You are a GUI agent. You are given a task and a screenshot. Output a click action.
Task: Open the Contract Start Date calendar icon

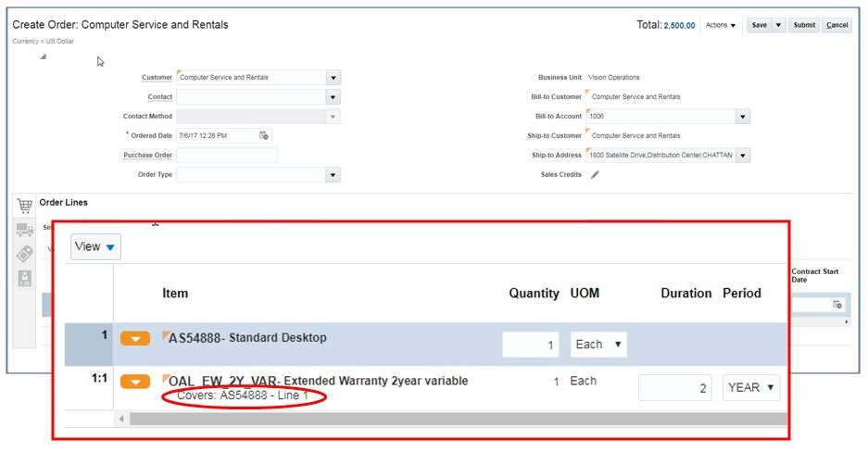pyautogui.click(x=837, y=305)
